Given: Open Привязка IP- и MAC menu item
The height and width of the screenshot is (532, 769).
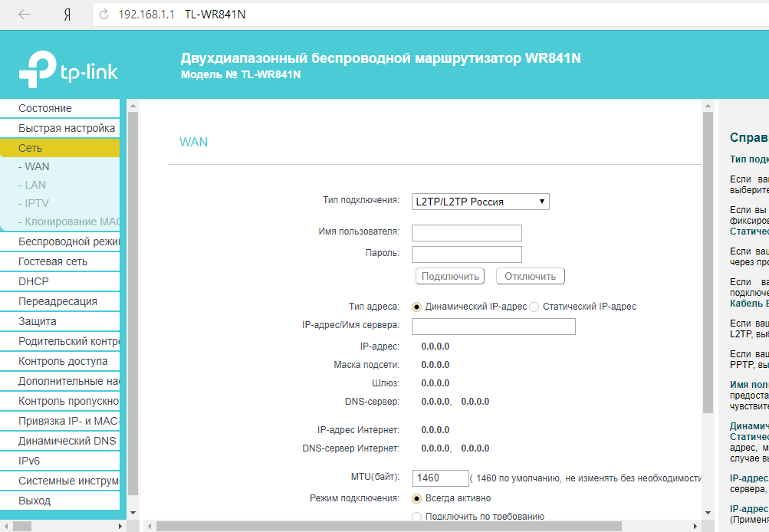Looking at the screenshot, I should (x=60, y=421).
